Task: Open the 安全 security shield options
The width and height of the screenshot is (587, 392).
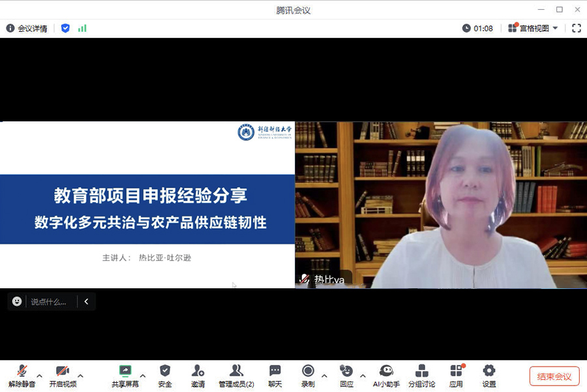Action: [165, 375]
